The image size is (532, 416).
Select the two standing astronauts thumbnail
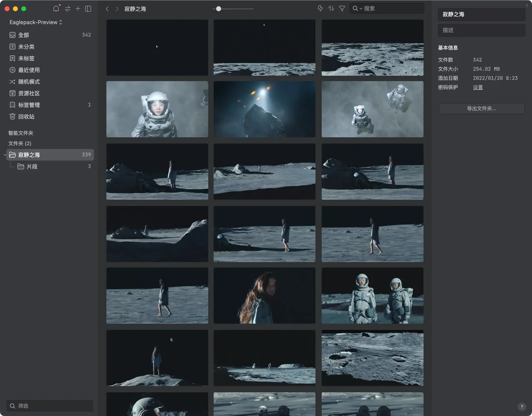click(372, 295)
